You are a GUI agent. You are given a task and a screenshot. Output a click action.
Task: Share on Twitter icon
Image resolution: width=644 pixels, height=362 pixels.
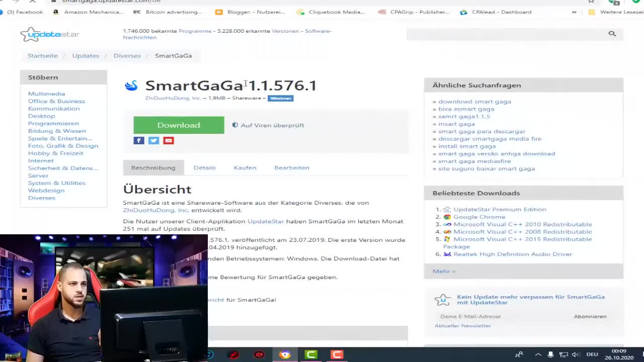point(153,140)
